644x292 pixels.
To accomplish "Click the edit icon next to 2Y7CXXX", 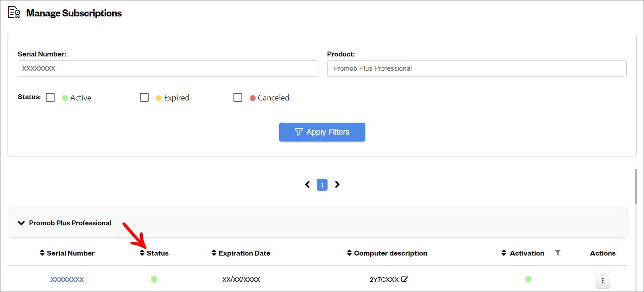I will click(404, 279).
